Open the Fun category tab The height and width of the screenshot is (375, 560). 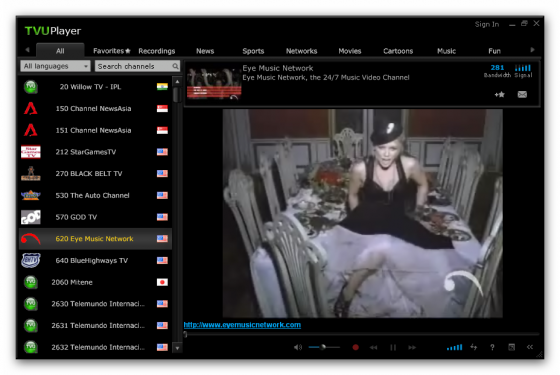tap(495, 51)
